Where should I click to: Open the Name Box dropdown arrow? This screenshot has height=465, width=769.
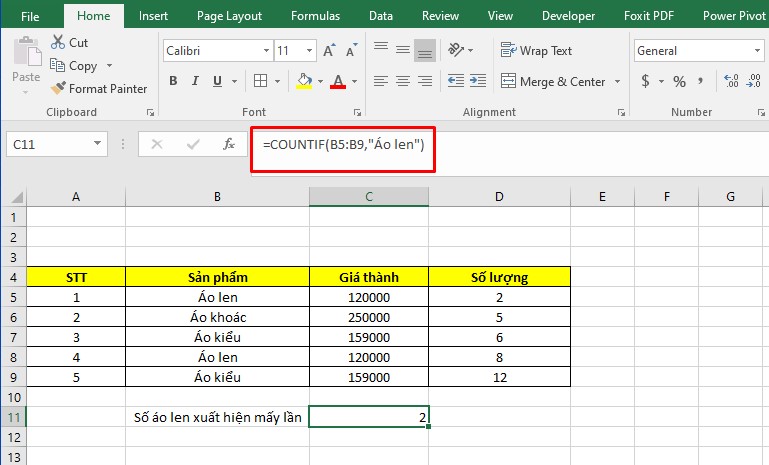97,144
